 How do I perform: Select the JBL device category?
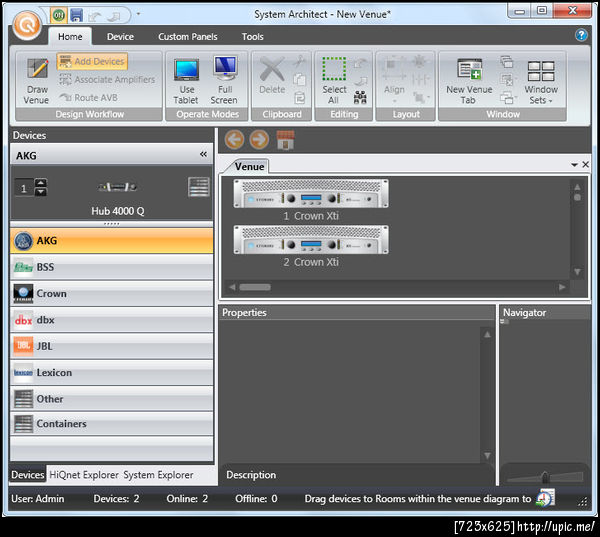coord(111,346)
